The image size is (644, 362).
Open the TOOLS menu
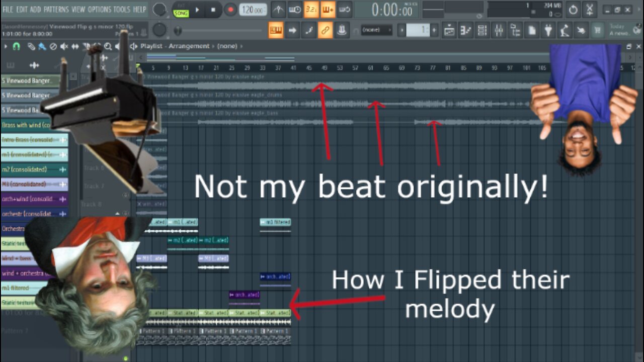(122, 9)
